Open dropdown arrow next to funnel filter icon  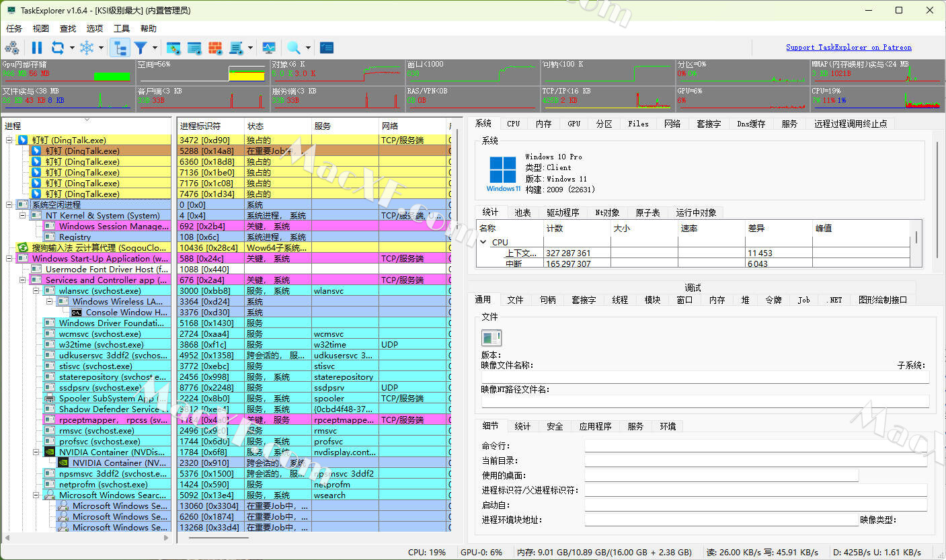click(x=155, y=48)
